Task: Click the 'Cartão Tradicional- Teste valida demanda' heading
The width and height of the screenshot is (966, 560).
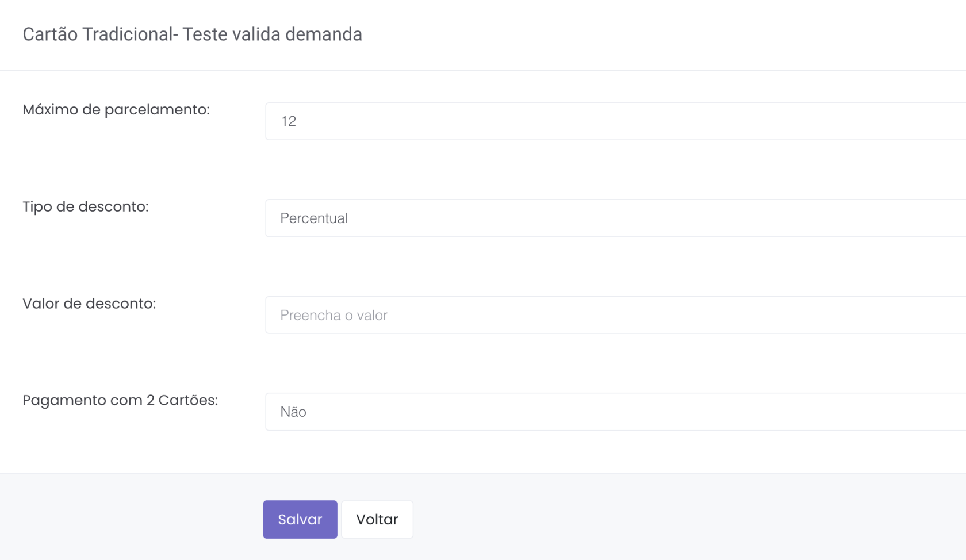Action: point(192,34)
